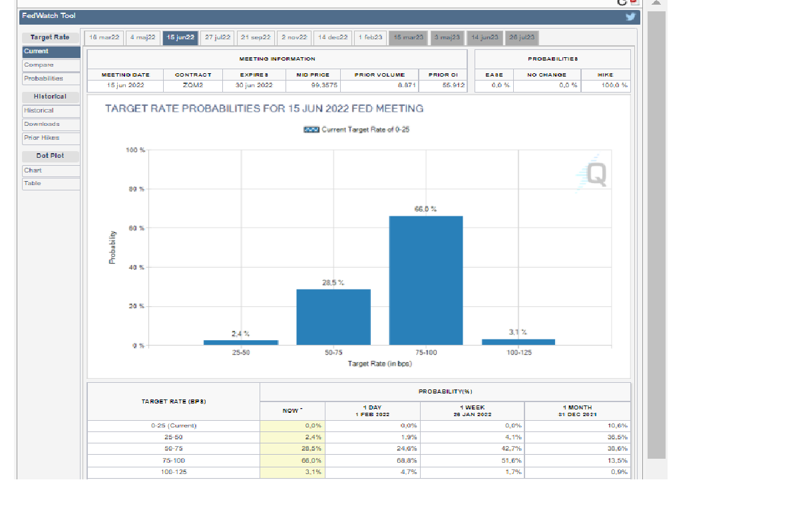This screenshot has height=506, width=812.
Task: Open the Dot Plot Chart view
Action: (x=51, y=170)
